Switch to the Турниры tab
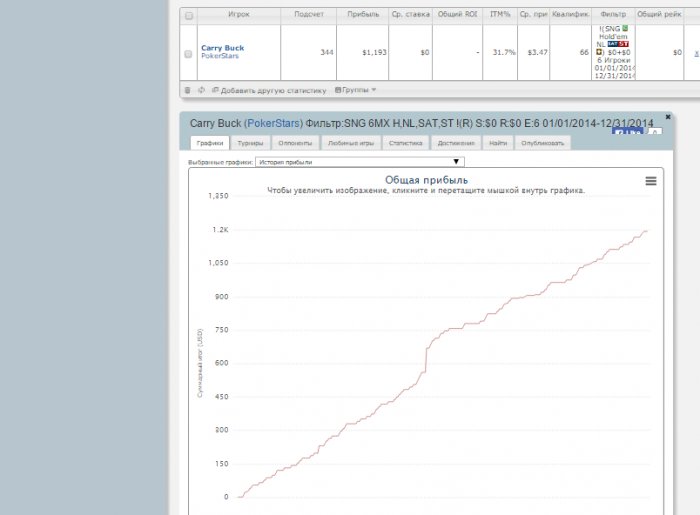Screen dimensions: 700x515 click(x=251, y=143)
